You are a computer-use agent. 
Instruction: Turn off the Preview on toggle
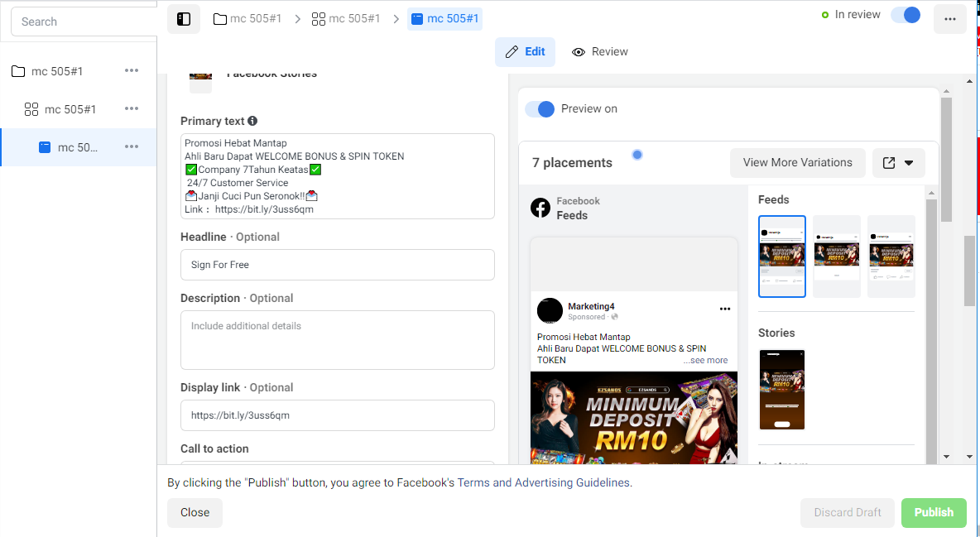540,108
